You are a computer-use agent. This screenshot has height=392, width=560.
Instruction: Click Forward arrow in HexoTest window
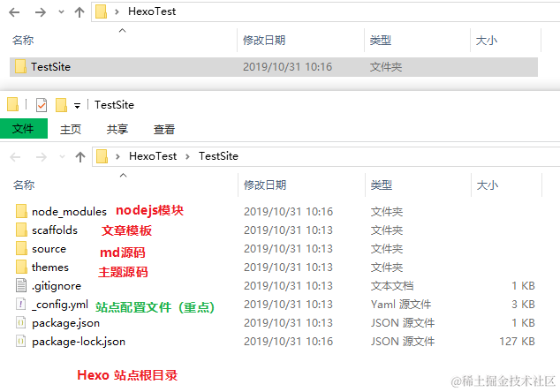click(41, 12)
